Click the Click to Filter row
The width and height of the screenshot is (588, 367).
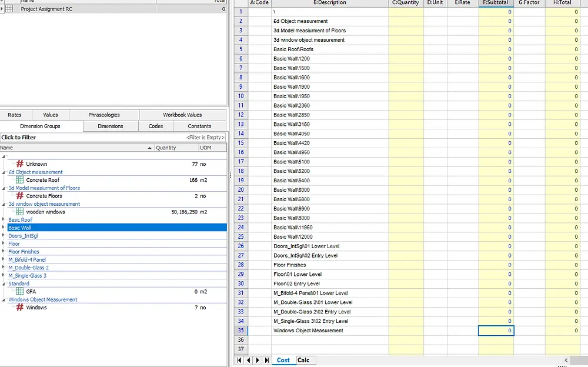click(x=19, y=137)
